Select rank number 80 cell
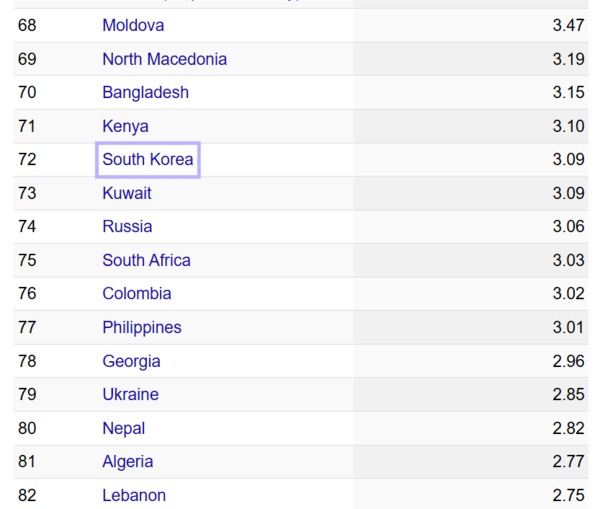The width and height of the screenshot is (600, 509). click(27, 428)
